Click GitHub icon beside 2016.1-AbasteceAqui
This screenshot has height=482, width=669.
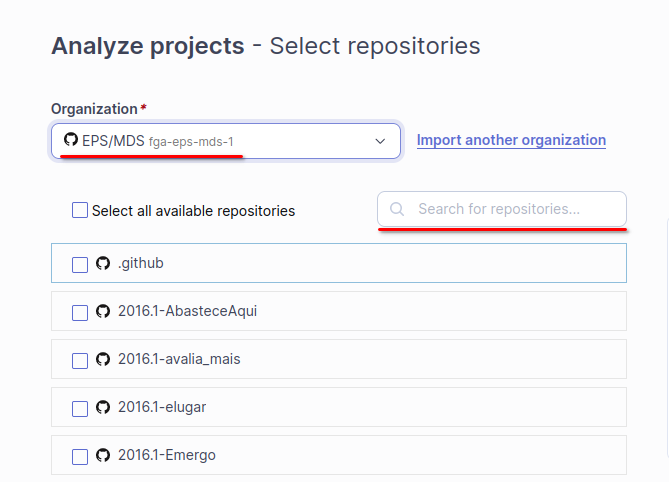(x=102, y=312)
